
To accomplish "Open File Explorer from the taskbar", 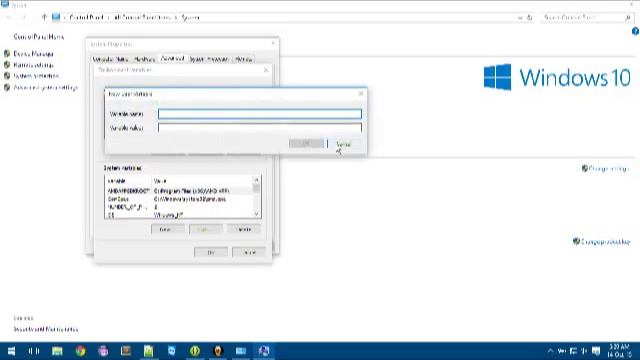I will 57,351.
